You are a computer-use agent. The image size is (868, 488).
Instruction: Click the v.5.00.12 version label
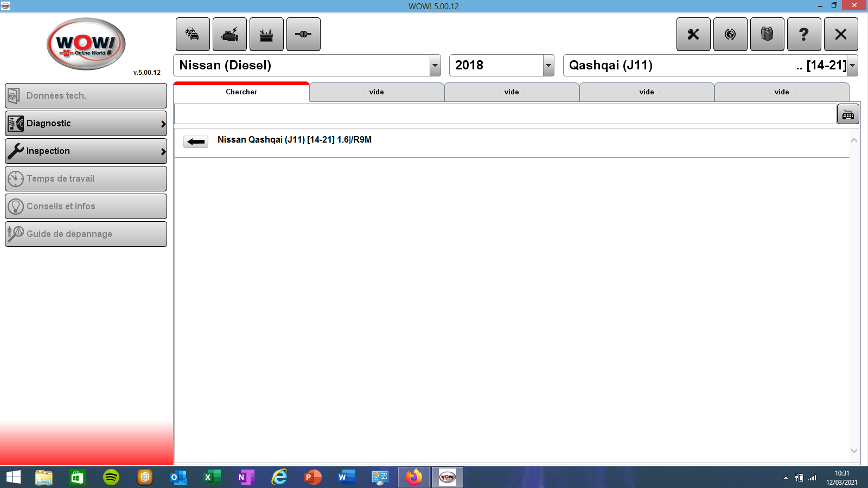(147, 73)
